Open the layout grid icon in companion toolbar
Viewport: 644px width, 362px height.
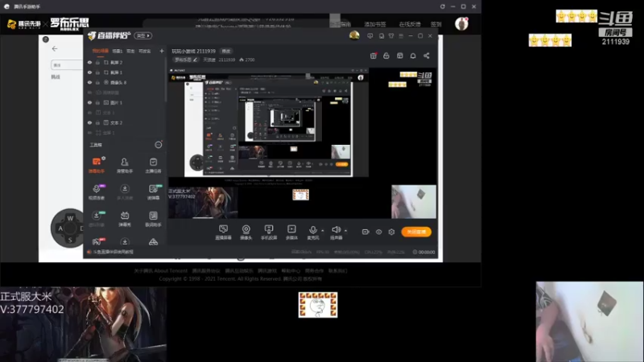399,56
